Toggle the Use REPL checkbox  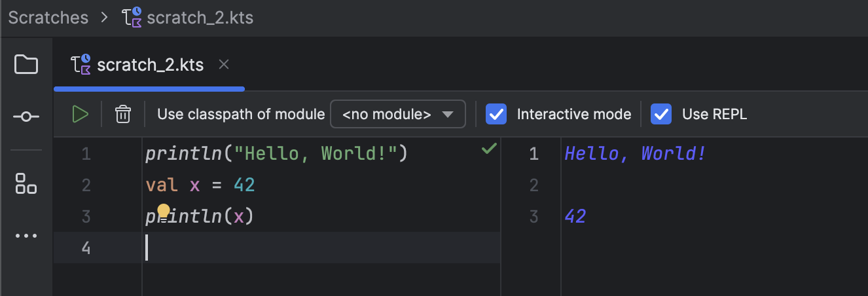661,114
